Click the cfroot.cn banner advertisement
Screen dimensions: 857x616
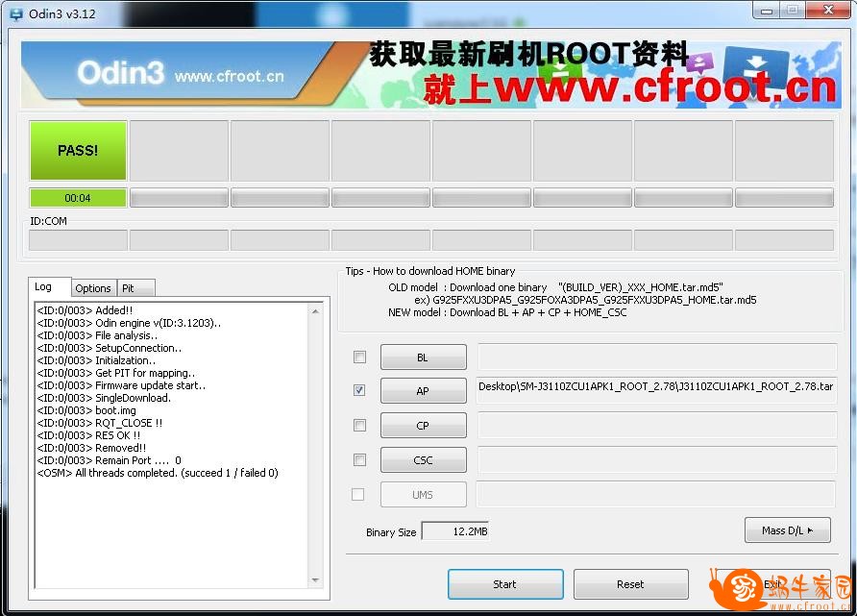click(430, 74)
